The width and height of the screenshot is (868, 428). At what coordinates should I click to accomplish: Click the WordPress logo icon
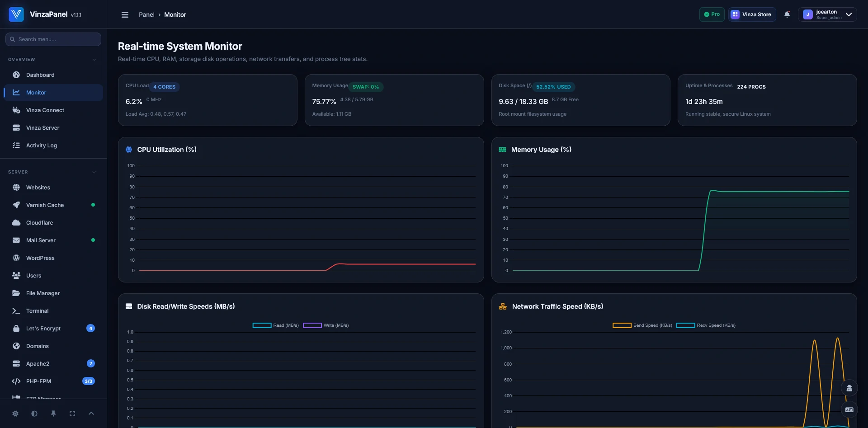coord(16,258)
